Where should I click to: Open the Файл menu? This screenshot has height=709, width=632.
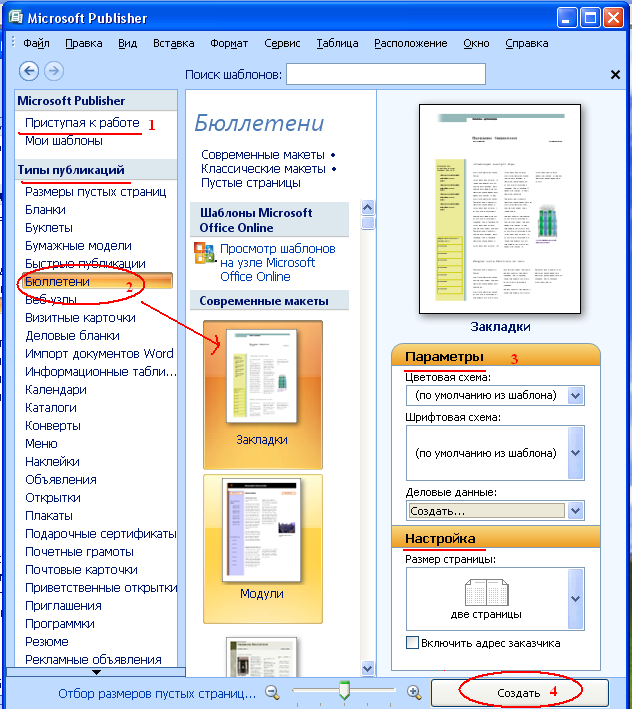coord(36,43)
